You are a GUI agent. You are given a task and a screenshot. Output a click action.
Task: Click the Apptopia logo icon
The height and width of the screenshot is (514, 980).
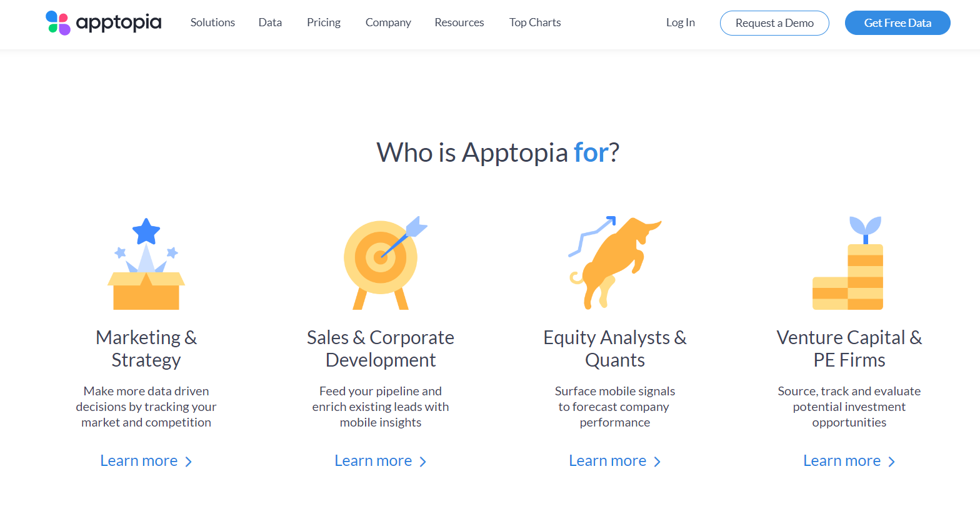58,23
